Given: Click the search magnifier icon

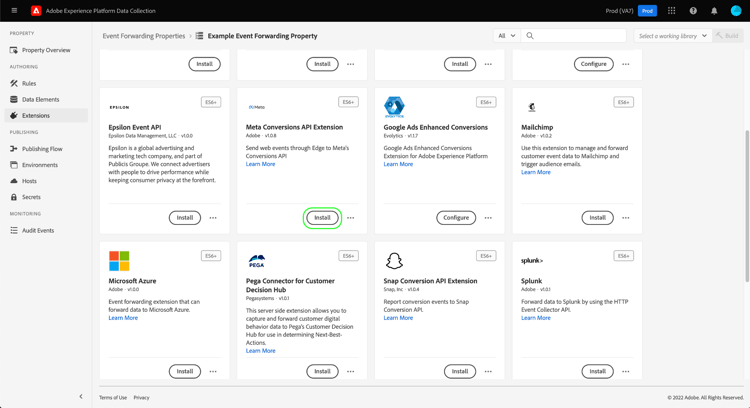Looking at the screenshot, I should coord(530,35).
